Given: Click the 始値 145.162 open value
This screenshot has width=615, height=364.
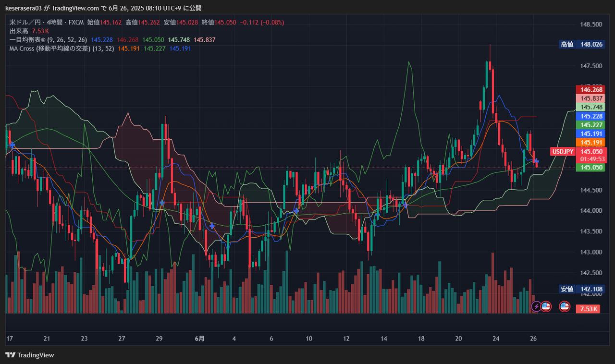Looking at the screenshot, I should click(105, 22).
